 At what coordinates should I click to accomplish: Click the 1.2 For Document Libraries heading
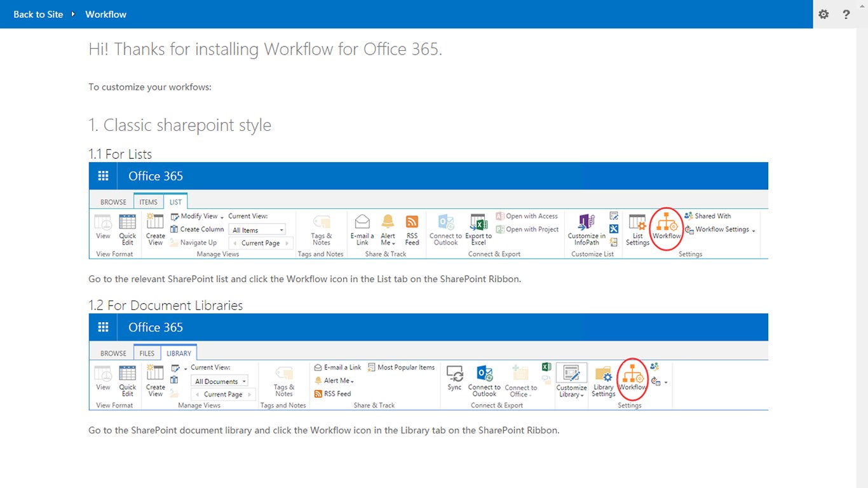[165, 305]
